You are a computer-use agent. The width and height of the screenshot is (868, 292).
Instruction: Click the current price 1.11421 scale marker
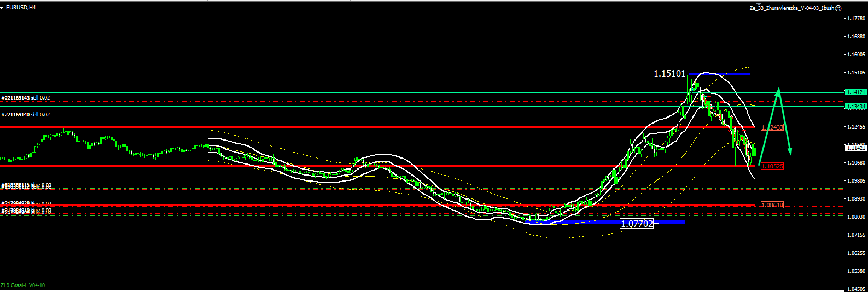(x=855, y=148)
